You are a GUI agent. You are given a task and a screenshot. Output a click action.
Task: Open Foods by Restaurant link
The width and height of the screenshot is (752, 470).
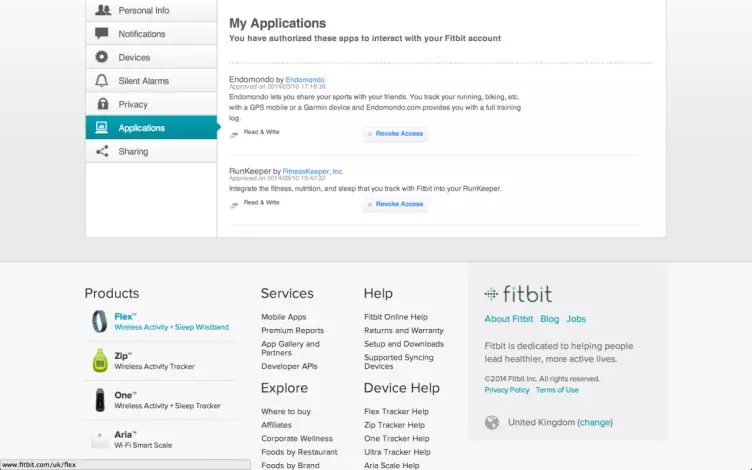pos(299,452)
